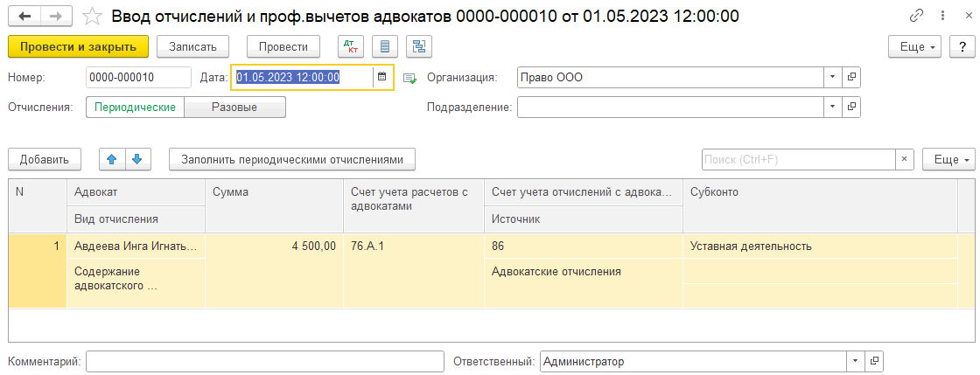980x375 pixels.
Task: Click Провести и закрыть button
Action: point(78,46)
